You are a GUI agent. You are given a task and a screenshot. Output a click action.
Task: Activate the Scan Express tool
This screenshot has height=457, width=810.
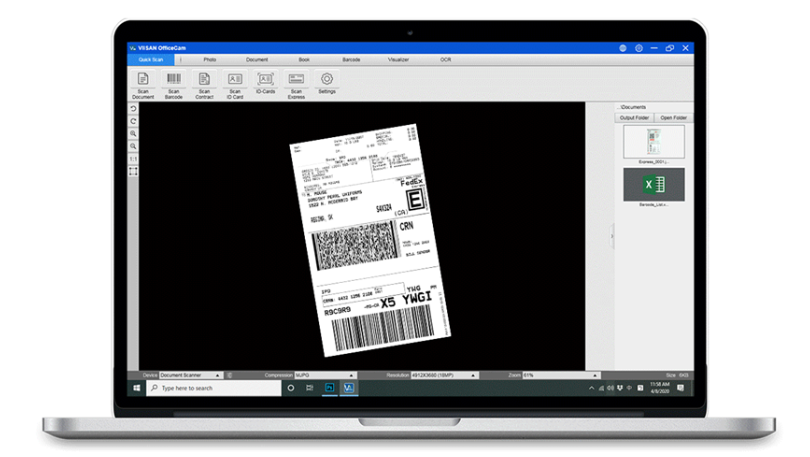[296, 85]
